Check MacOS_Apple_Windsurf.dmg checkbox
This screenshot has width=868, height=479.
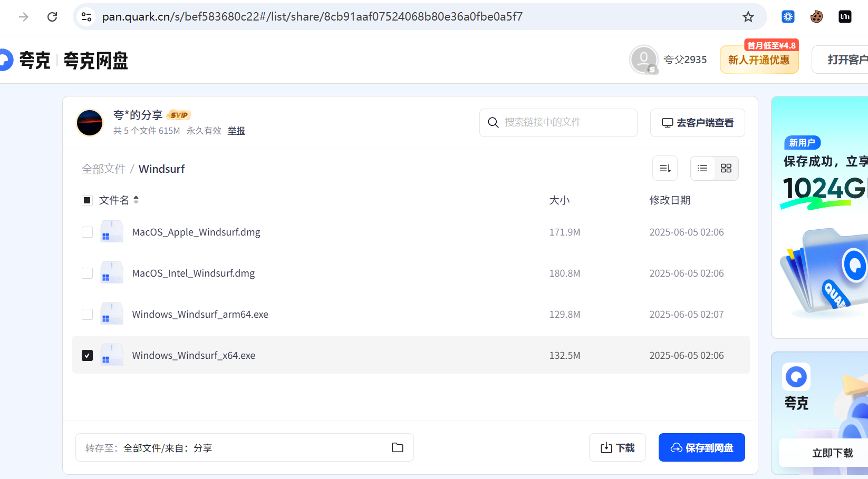87,232
